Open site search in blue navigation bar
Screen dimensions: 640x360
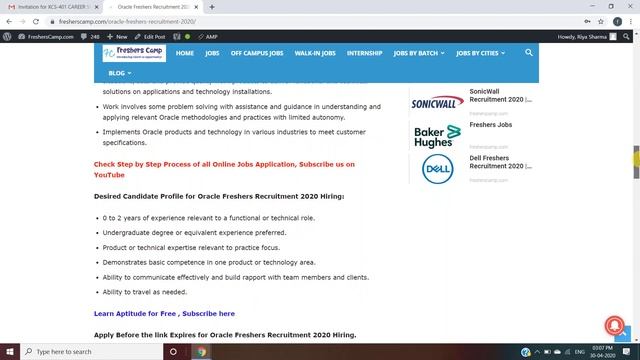click(x=529, y=53)
